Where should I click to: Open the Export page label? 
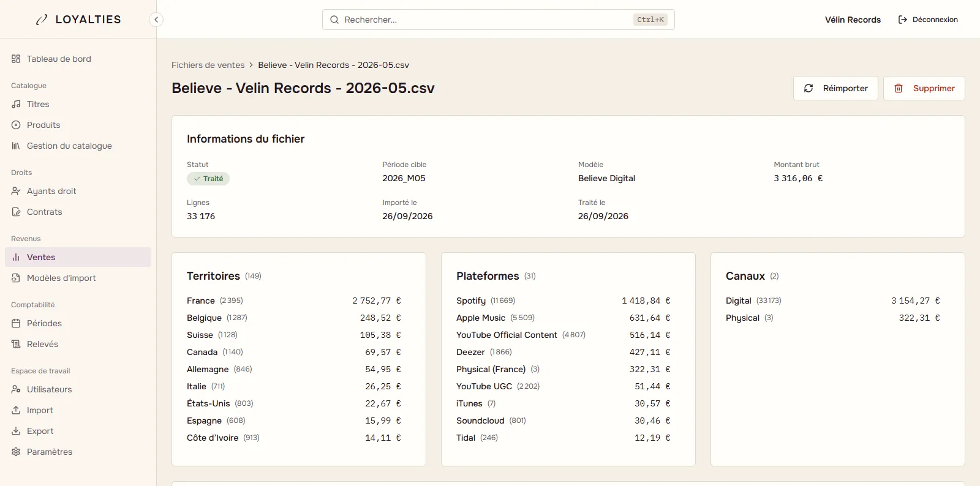click(40, 431)
